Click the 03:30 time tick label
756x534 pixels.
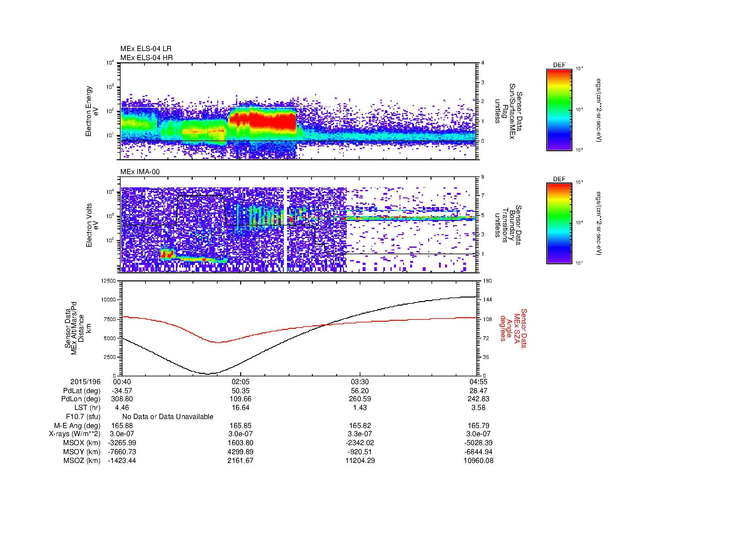[x=360, y=382]
